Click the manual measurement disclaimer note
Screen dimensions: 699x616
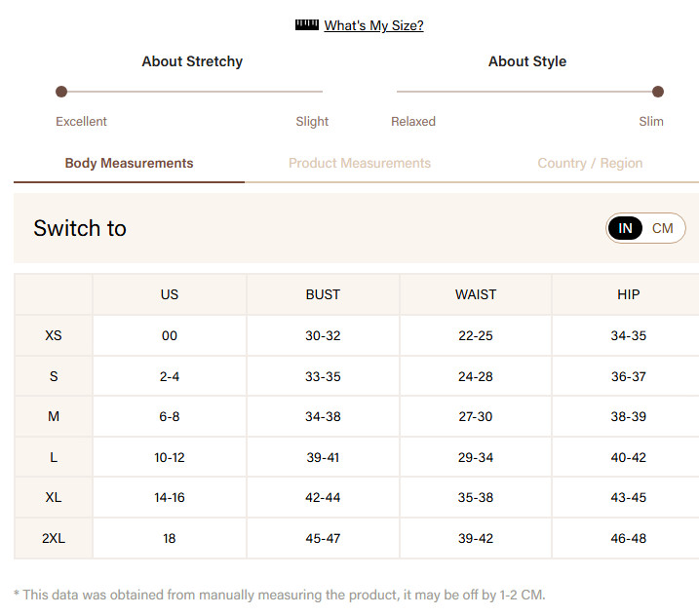coord(280,596)
